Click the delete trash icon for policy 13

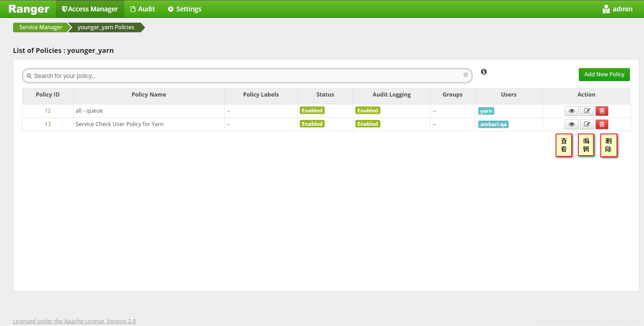pyautogui.click(x=601, y=124)
